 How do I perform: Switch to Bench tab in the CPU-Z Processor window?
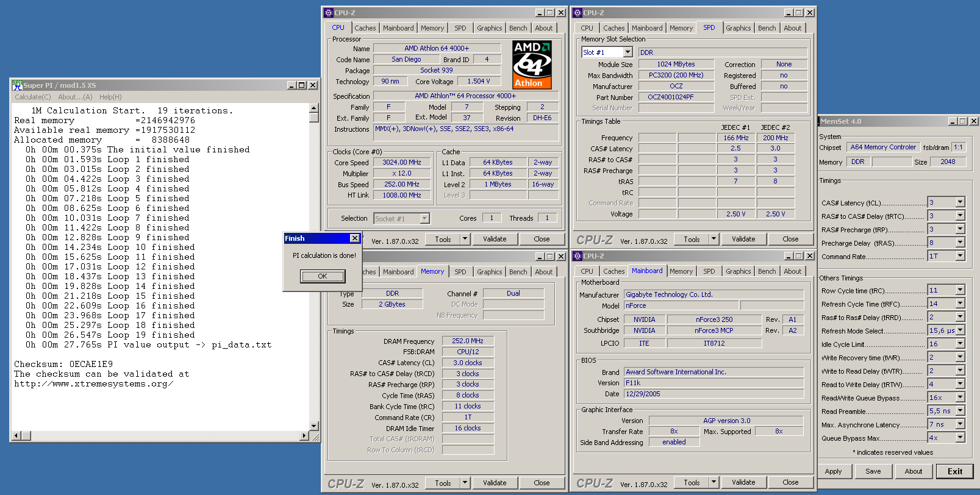(518, 28)
